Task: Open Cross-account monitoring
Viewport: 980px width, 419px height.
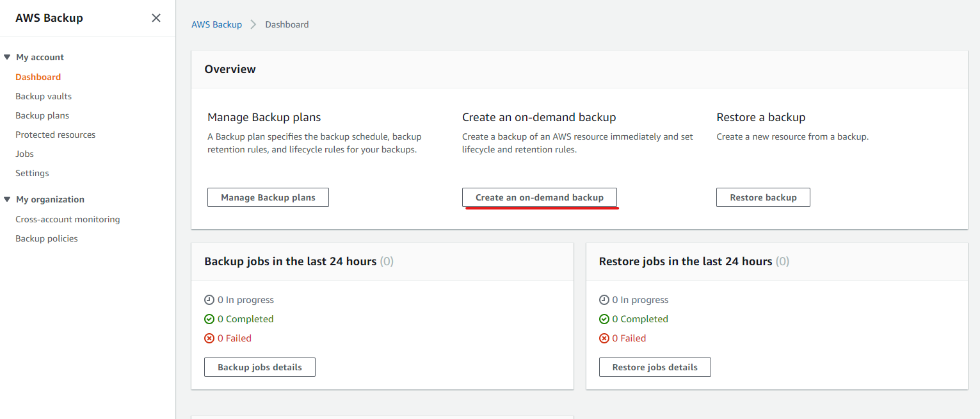Action: (x=68, y=219)
